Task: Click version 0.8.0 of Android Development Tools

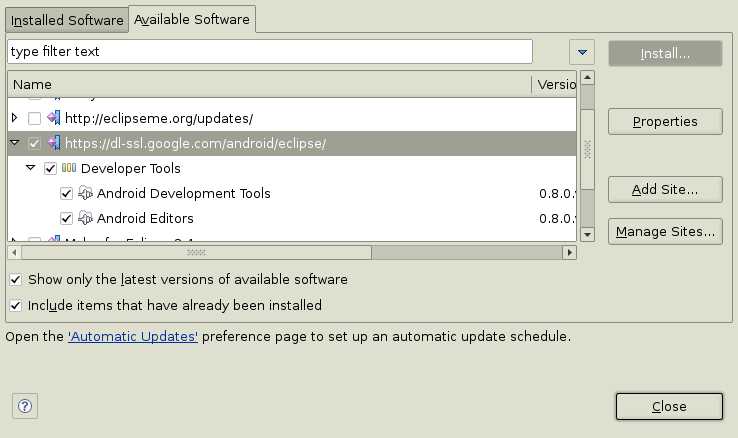Action: pyautogui.click(x=557, y=194)
